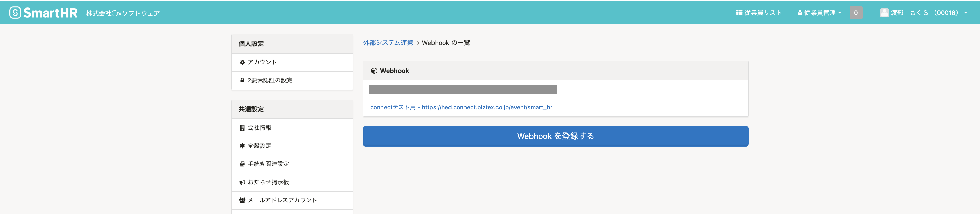
Task: Open the notification count badge 0
Action: coord(856,13)
